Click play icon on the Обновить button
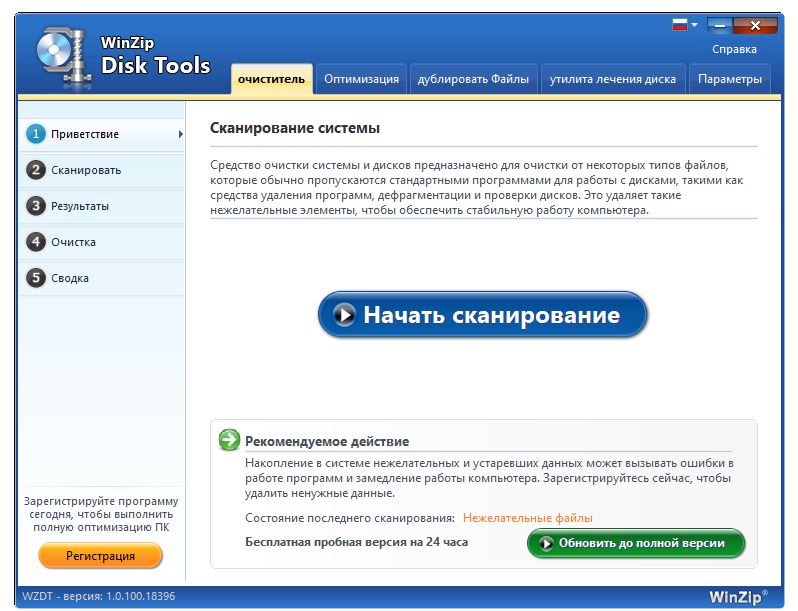The width and height of the screenshot is (798, 611). pyautogui.click(x=547, y=543)
